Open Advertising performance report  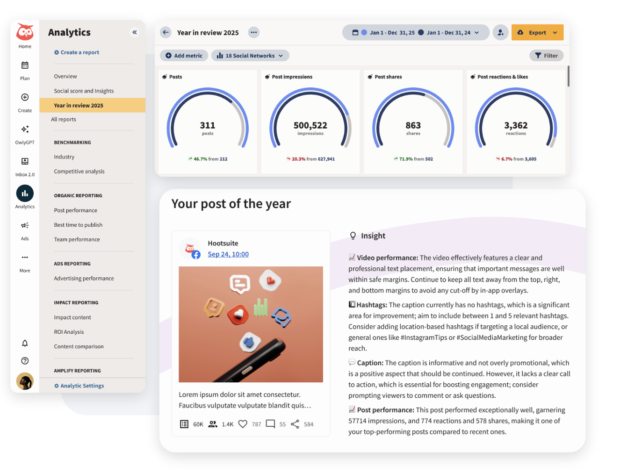pyautogui.click(x=84, y=278)
